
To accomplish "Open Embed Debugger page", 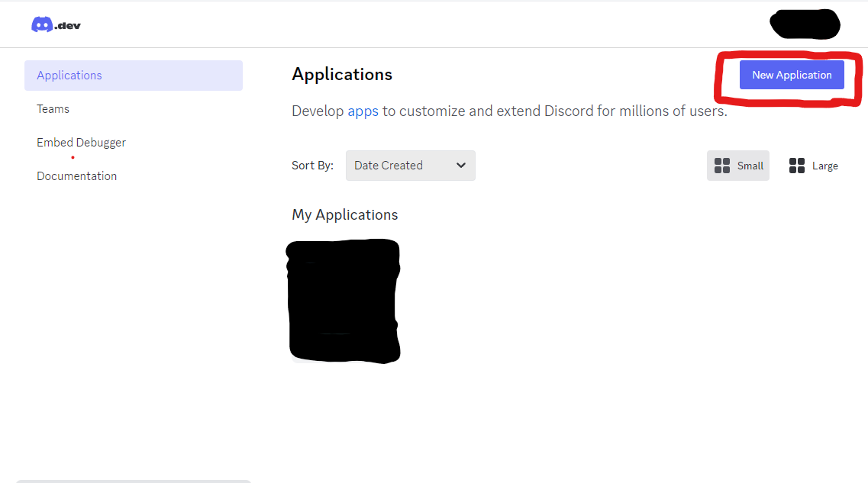I will tap(82, 143).
